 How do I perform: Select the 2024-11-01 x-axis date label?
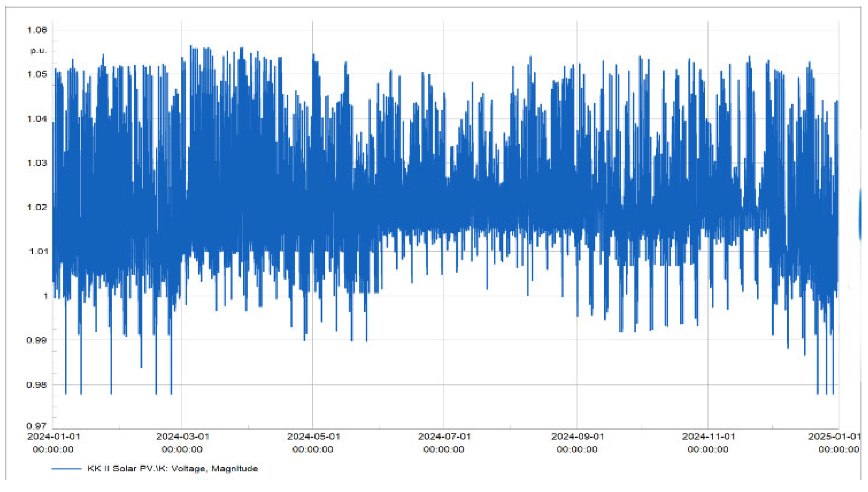(708, 437)
